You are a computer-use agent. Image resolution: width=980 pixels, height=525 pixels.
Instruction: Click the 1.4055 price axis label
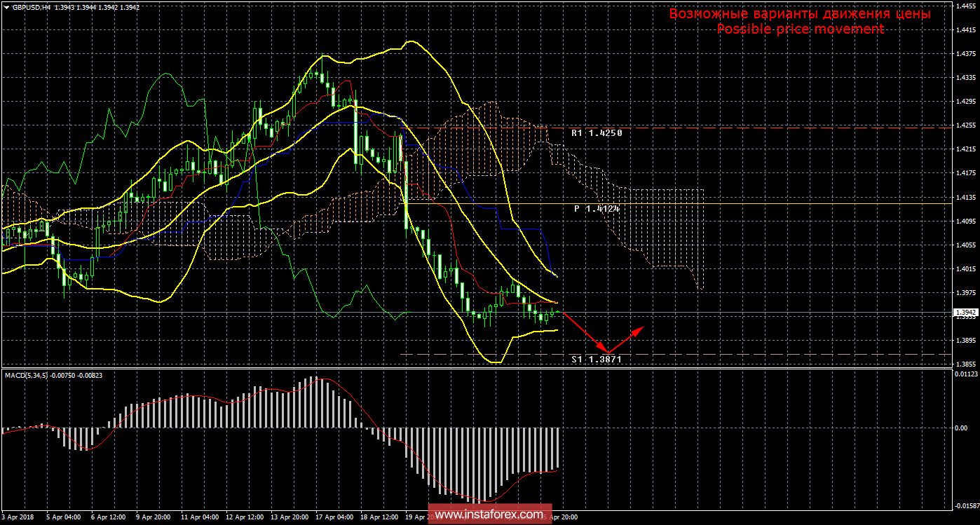[966, 245]
